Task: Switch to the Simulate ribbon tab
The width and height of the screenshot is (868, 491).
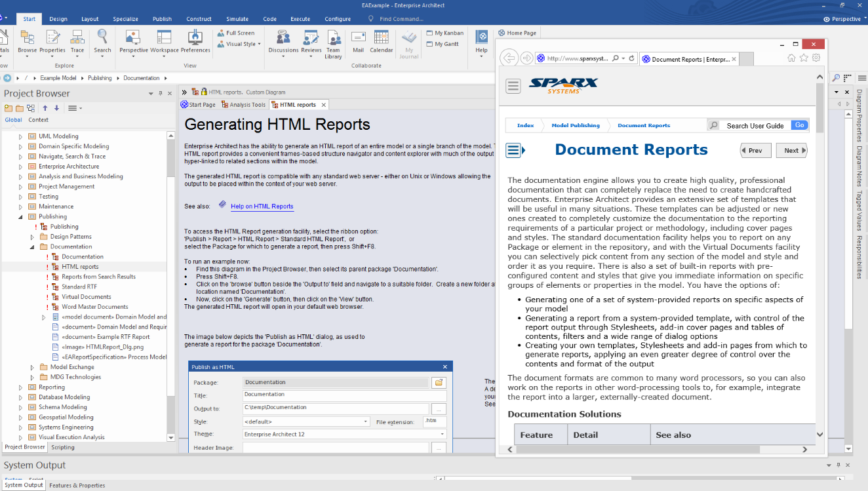Action: [237, 19]
